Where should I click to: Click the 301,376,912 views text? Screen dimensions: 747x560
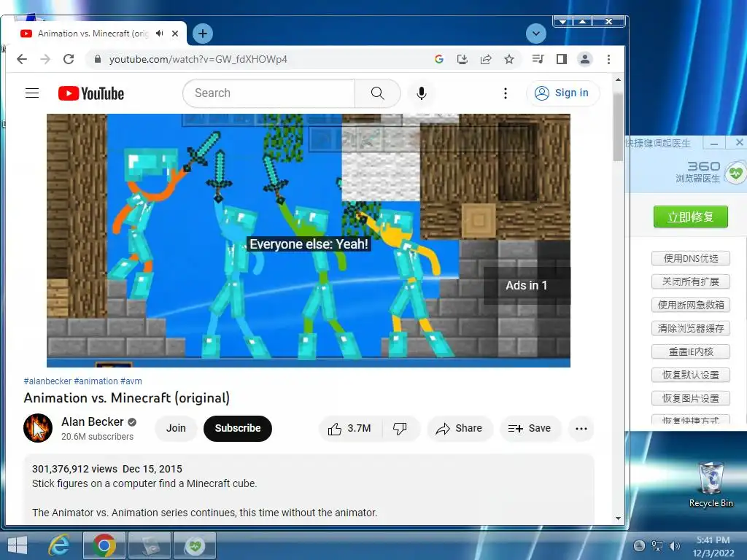[74, 469]
